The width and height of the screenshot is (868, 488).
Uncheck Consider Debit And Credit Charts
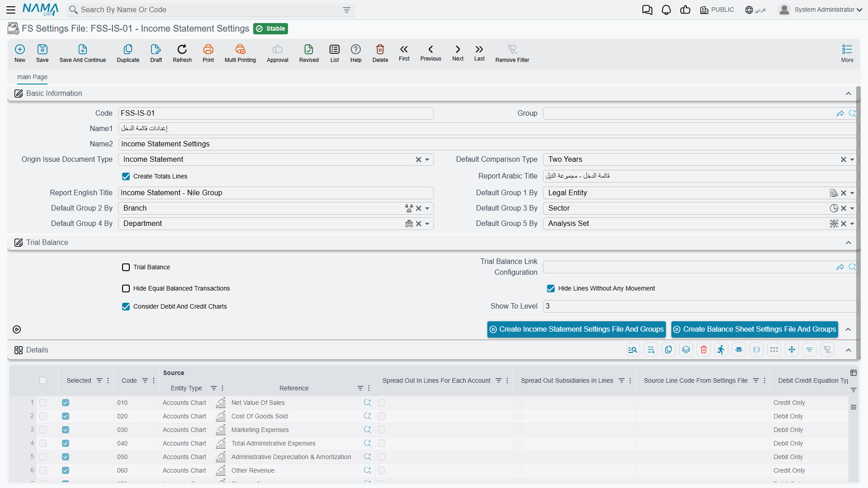[126, 307]
